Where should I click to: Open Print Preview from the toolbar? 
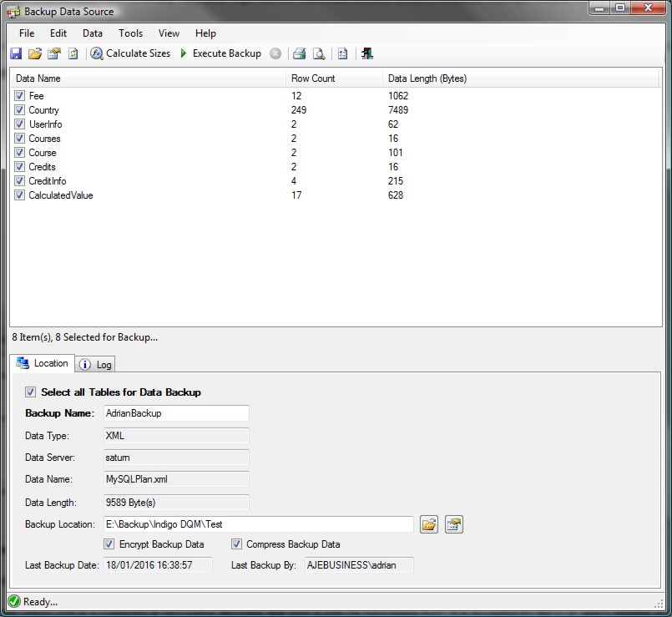(x=318, y=53)
